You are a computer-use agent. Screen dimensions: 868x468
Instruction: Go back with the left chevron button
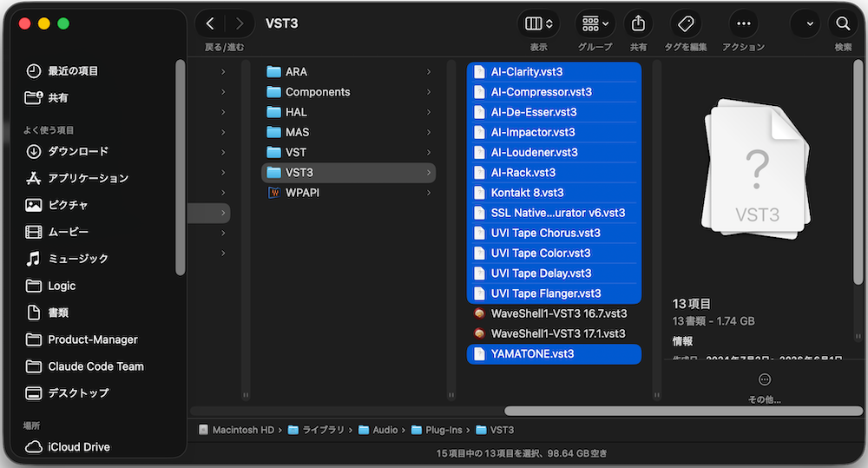pyautogui.click(x=210, y=23)
